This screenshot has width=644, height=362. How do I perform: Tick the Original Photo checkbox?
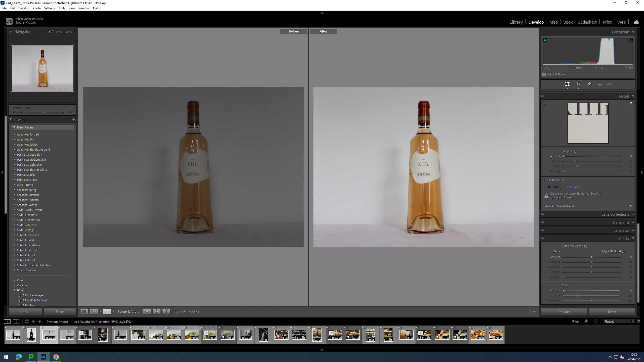pos(544,75)
